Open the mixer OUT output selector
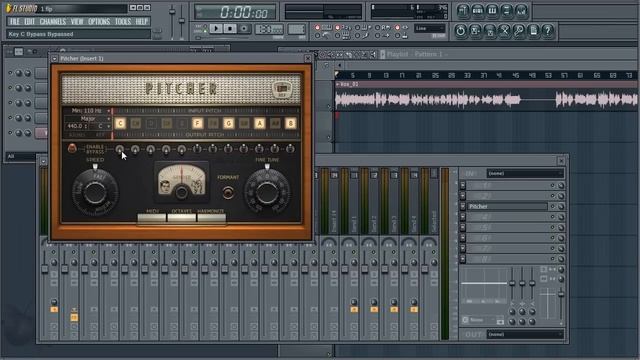The image size is (640, 360). coord(525,334)
